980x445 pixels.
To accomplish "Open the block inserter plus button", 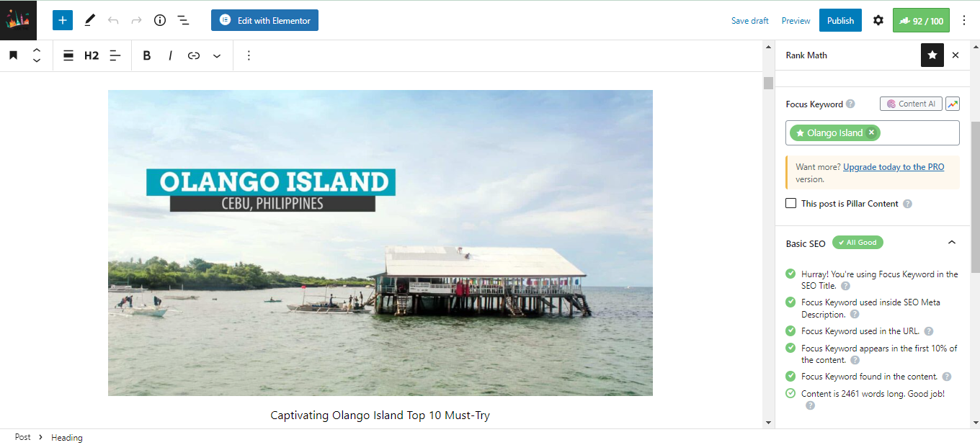I will [x=63, y=20].
